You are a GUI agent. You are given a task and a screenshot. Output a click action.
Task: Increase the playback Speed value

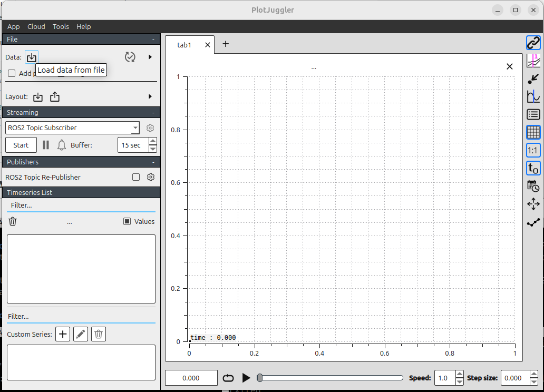[x=459, y=374]
